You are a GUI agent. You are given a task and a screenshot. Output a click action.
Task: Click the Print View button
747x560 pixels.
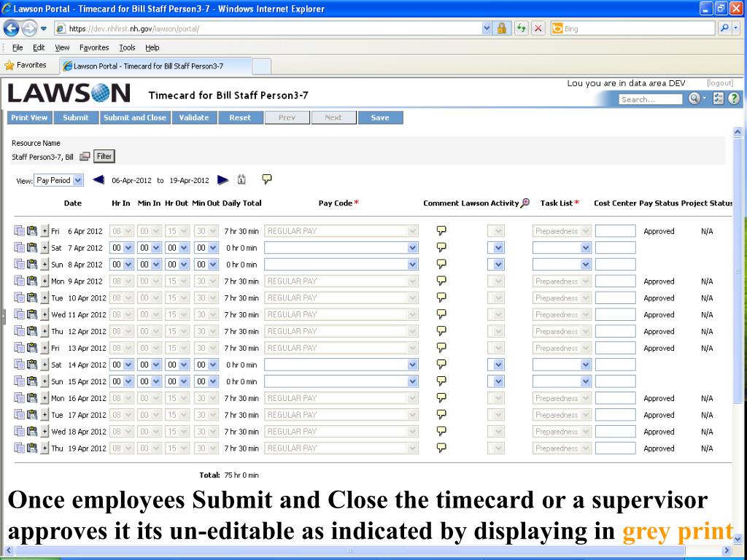[x=29, y=117]
